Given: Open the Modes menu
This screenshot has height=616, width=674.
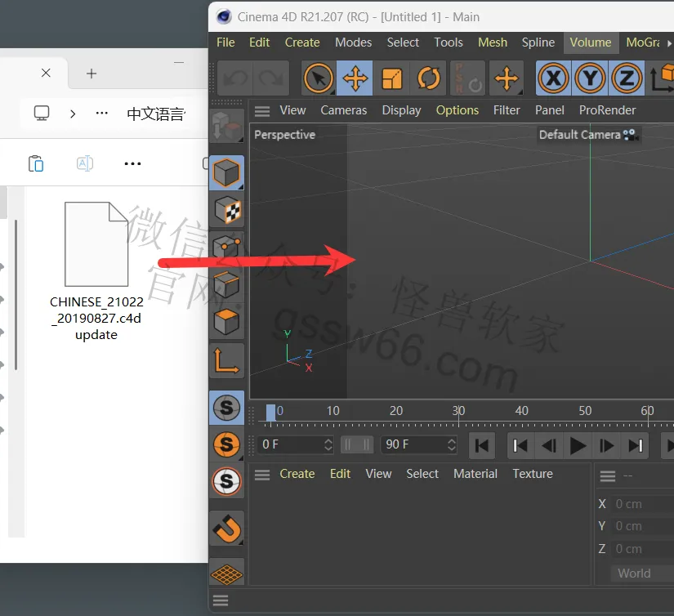Looking at the screenshot, I should click(353, 42).
